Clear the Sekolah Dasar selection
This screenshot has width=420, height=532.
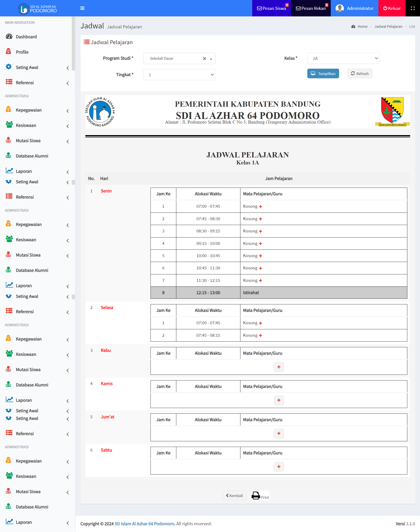[204, 59]
